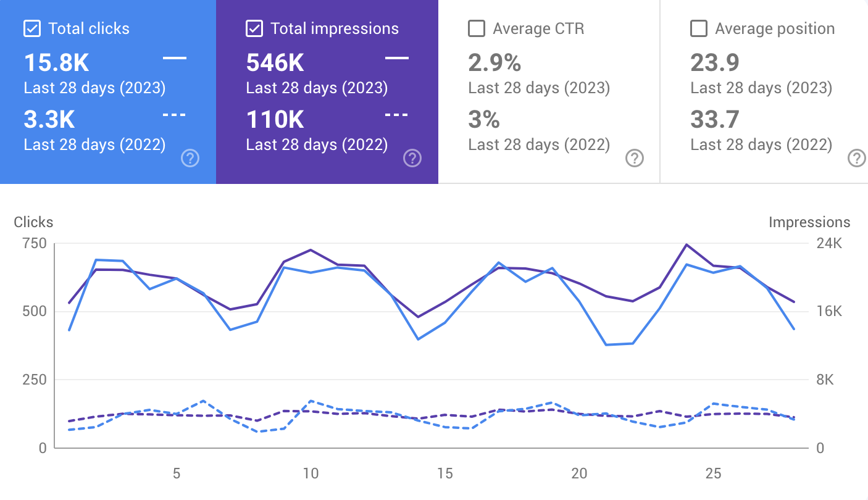This screenshot has height=500, width=868.
Task: Click the Clicks axis label on the chart
Action: (x=33, y=222)
